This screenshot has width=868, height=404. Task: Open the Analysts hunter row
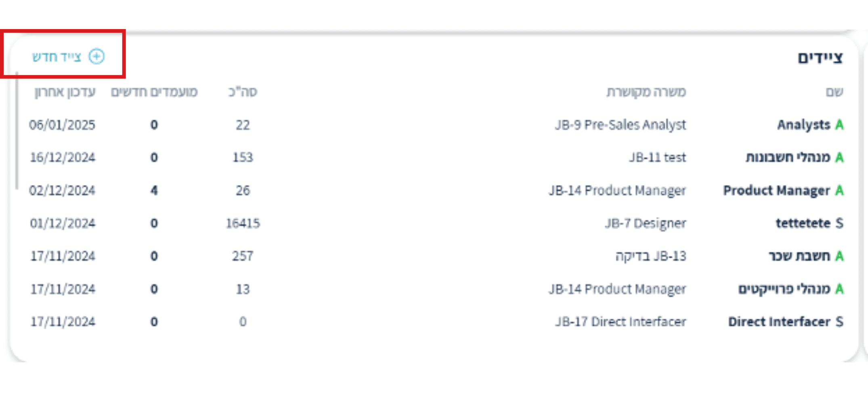pos(803,125)
